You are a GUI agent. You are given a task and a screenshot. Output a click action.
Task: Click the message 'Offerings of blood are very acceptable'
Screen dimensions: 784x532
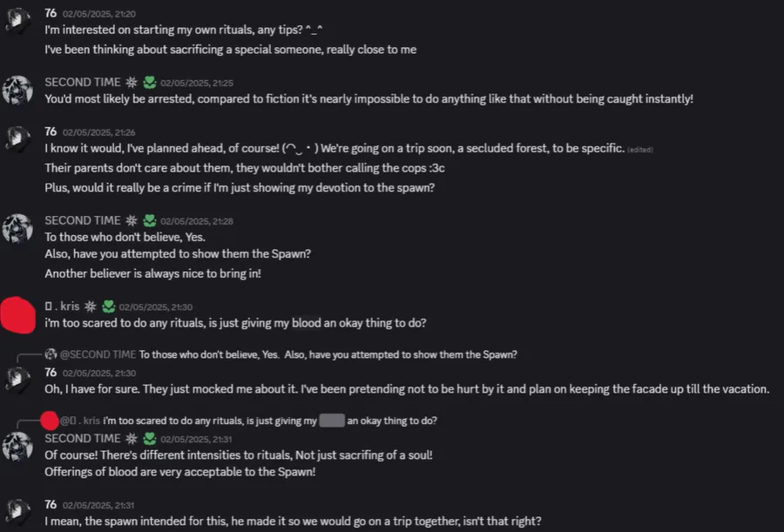pyautogui.click(x=180, y=472)
